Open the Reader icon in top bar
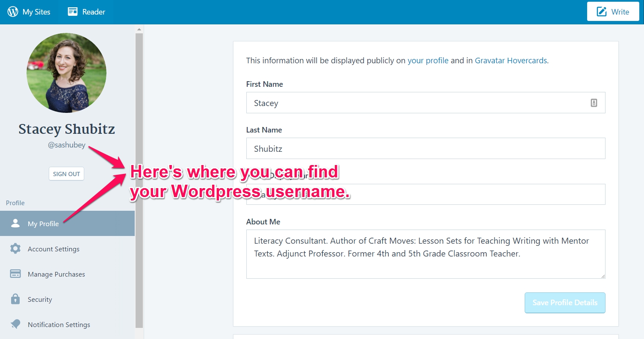The width and height of the screenshot is (644, 339). coord(73,12)
